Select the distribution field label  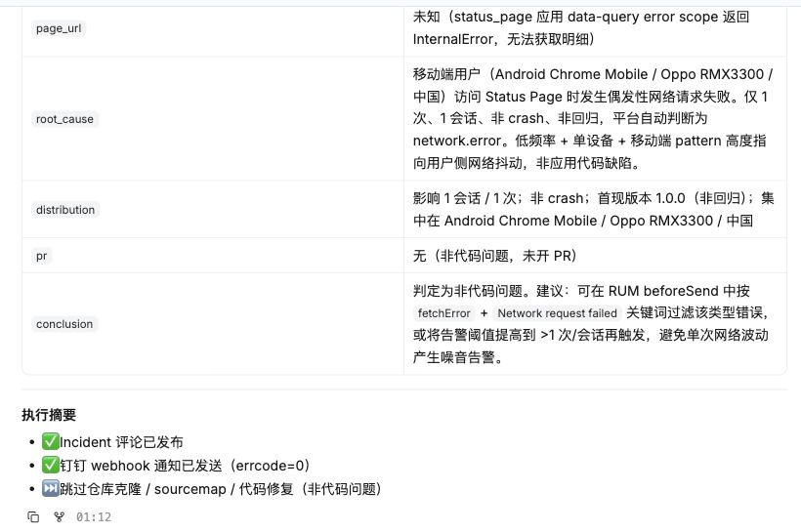coord(65,210)
